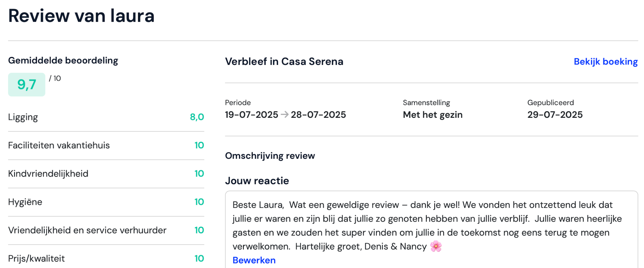
Task: Click inside the Jouw reactie text box
Action: [431, 229]
